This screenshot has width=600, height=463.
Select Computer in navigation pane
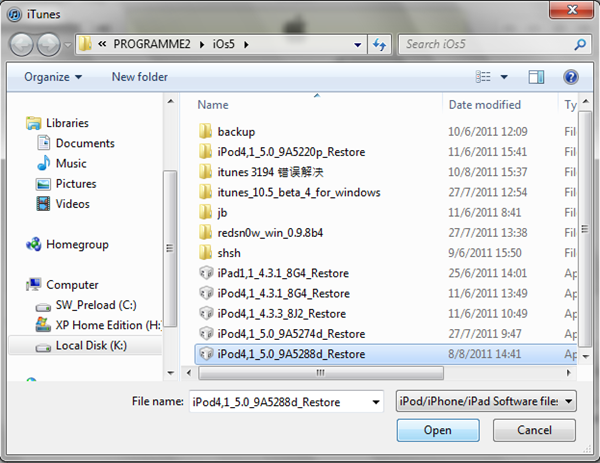click(63, 285)
